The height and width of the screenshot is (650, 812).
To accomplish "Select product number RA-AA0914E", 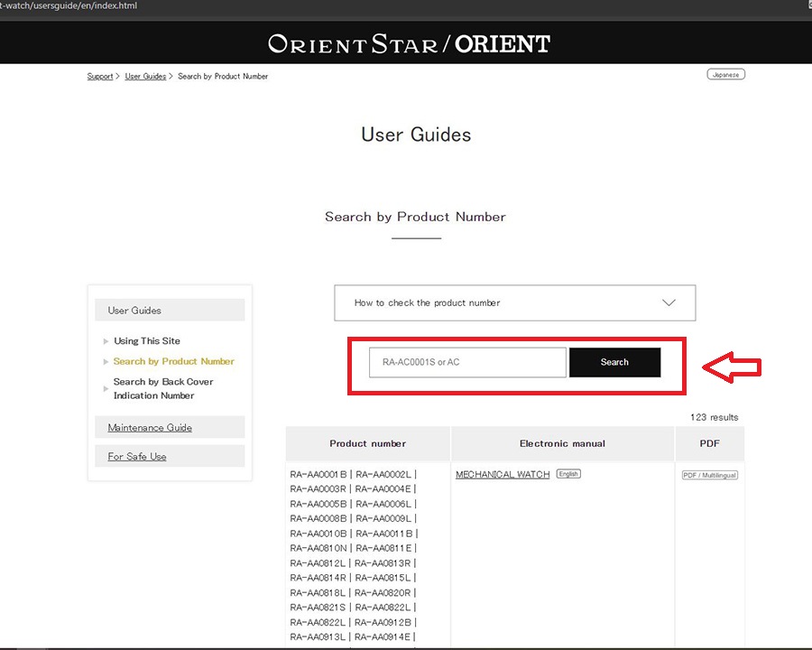I will click(x=383, y=636).
